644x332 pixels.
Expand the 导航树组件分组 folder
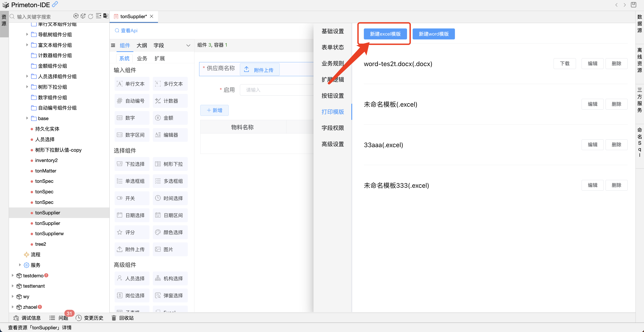click(27, 34)
